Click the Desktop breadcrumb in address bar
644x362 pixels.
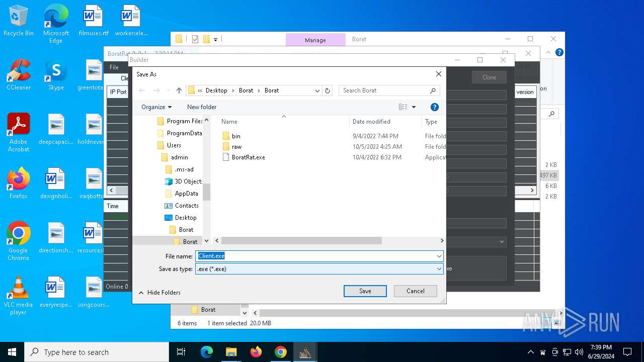pyautogui.click(x=216, y=90)
